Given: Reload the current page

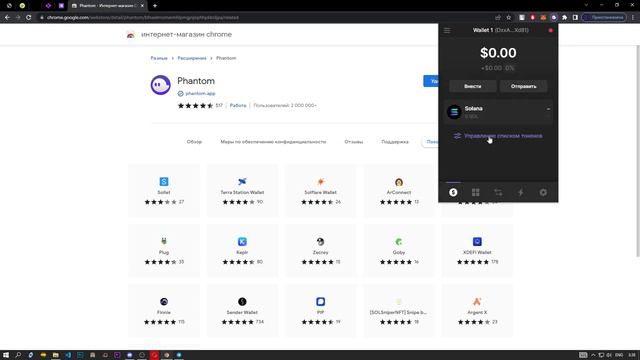Looking at the screenshot, I should pyautogui.click(x=29, y=17).
